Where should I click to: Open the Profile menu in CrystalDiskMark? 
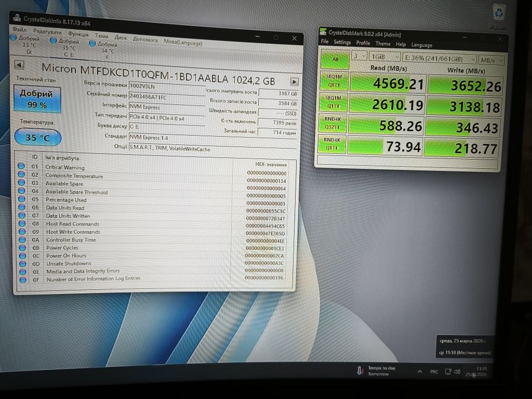tap(363, 43)
